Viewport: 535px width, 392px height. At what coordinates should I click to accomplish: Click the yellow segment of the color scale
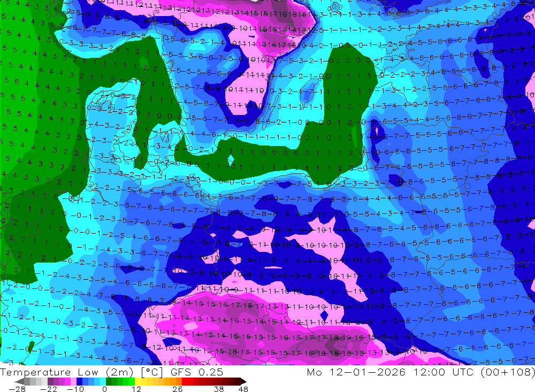click(x=138, y=381)
